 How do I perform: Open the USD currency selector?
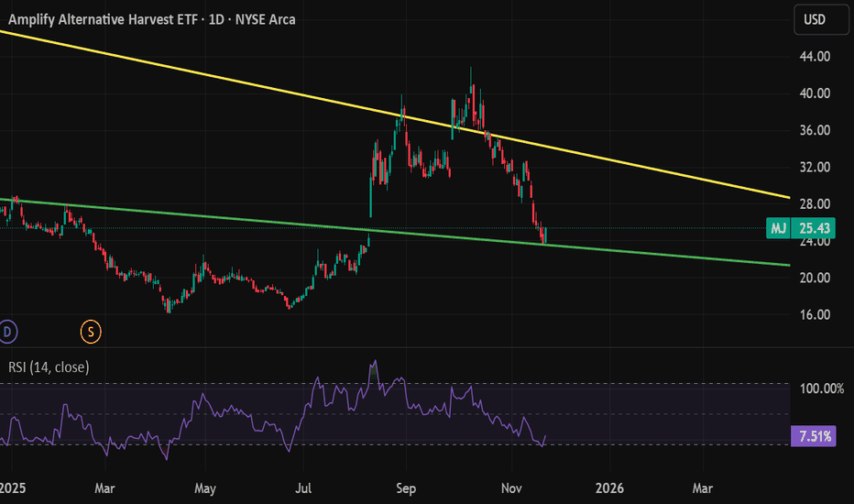[815, 19]
